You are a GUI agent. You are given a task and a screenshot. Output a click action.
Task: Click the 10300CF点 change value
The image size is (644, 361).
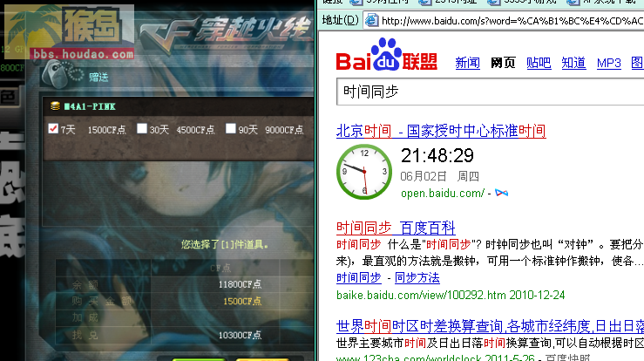click(x=240, y=336)
